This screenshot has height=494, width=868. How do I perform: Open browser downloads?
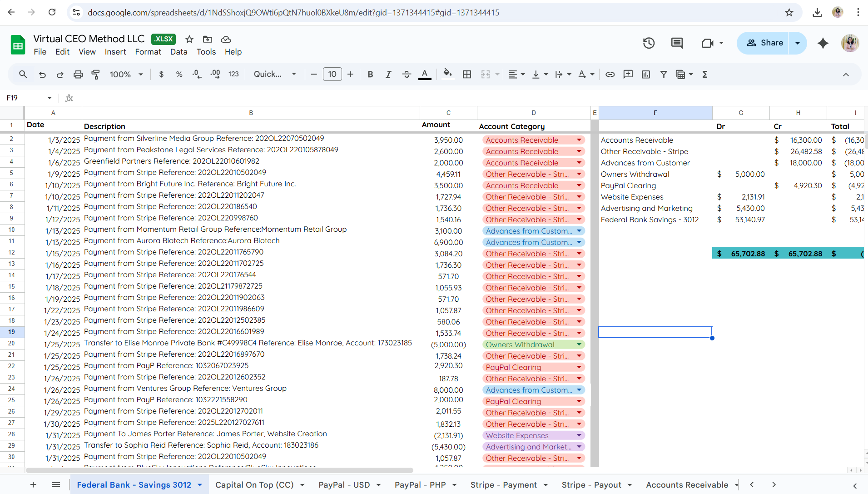pyautogui.click(x=817, y=12)
